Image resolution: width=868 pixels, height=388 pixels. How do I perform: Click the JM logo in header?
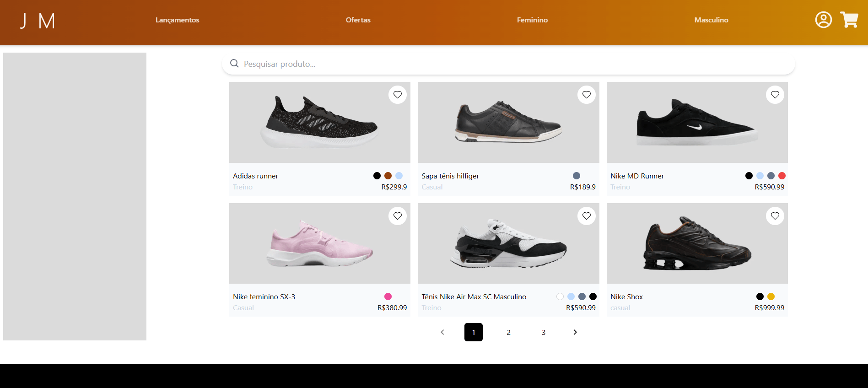(x=38, y=21)
